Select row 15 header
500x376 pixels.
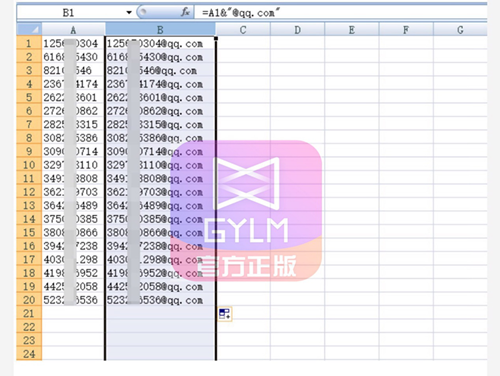tap(29, 232)
